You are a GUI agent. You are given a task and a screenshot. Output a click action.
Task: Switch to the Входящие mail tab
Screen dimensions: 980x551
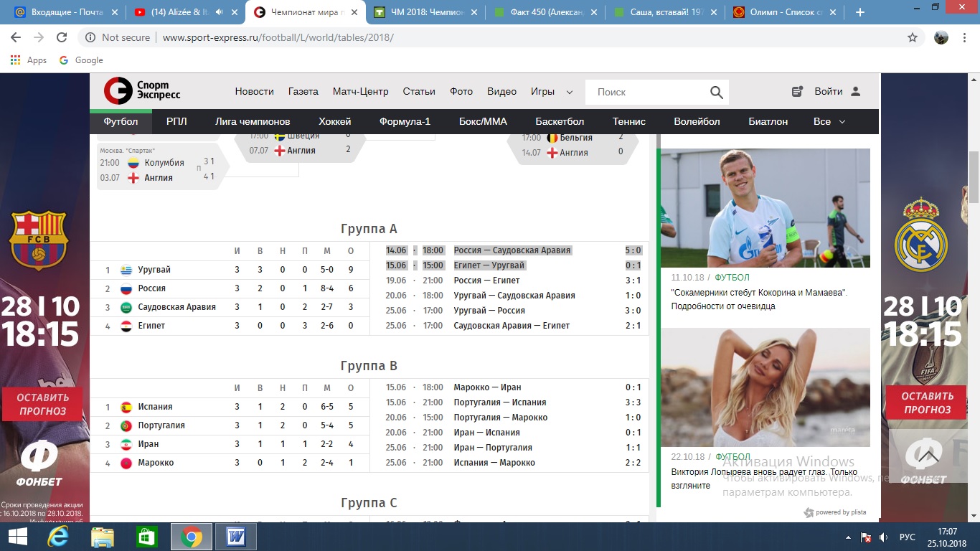point(65,12)
